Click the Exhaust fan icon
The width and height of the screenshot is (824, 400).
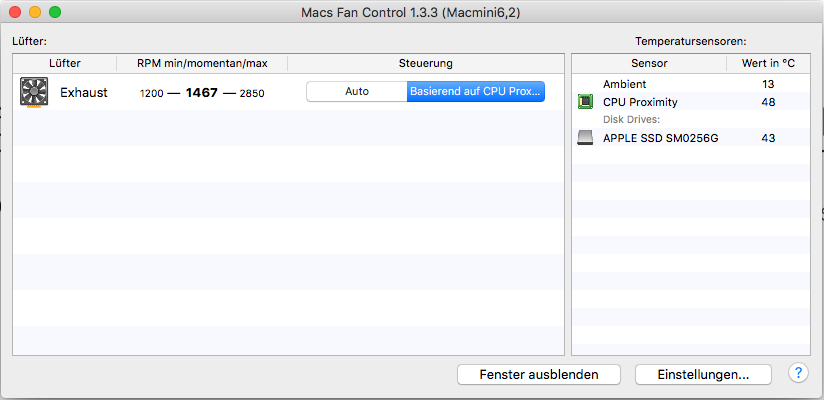pos(34,92)
